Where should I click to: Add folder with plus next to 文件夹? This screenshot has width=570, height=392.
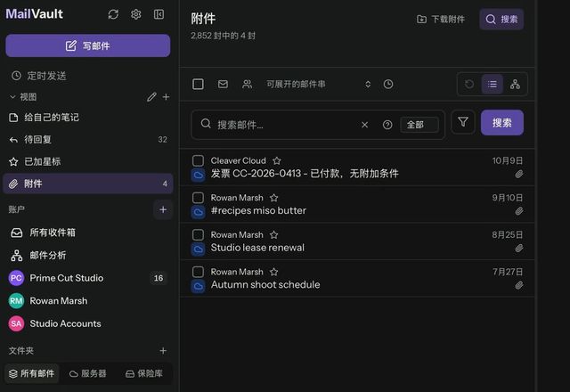(x=163, y=350)
